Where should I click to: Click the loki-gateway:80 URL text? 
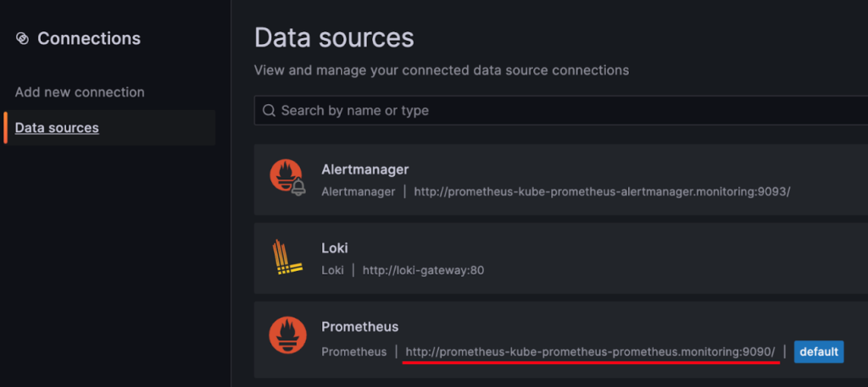[x=423, y=270]
